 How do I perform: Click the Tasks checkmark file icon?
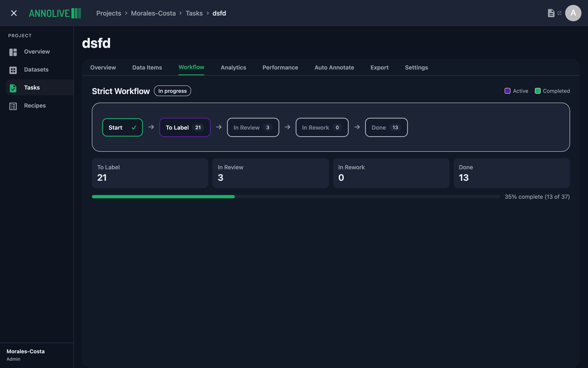pos(13,88)
